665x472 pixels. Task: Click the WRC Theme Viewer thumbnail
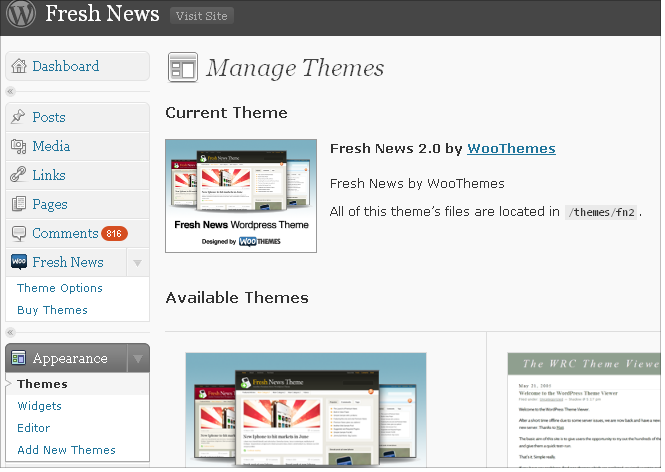(584, 410)
